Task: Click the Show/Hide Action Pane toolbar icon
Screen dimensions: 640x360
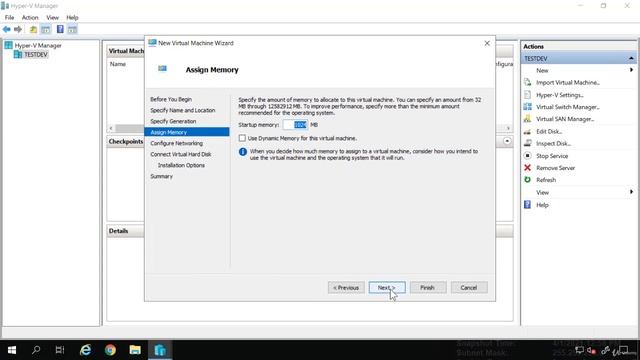Action: coord(72,29)
